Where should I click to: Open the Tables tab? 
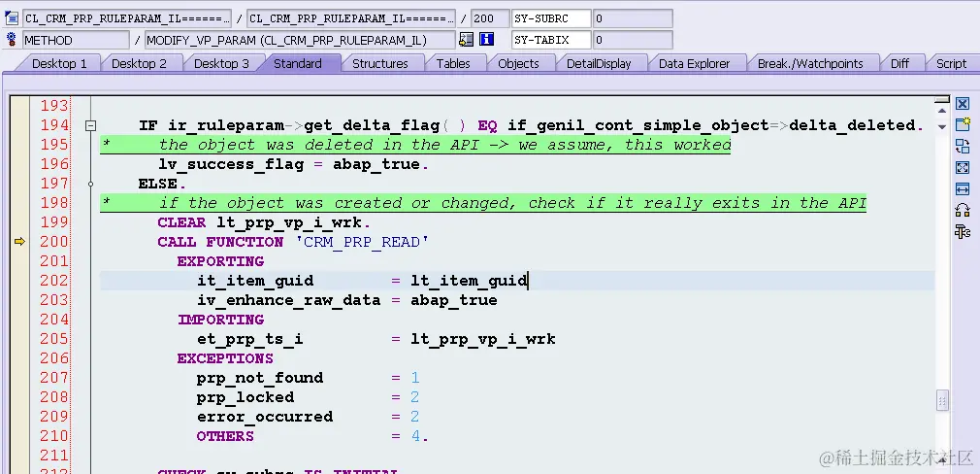pos(453,64)
